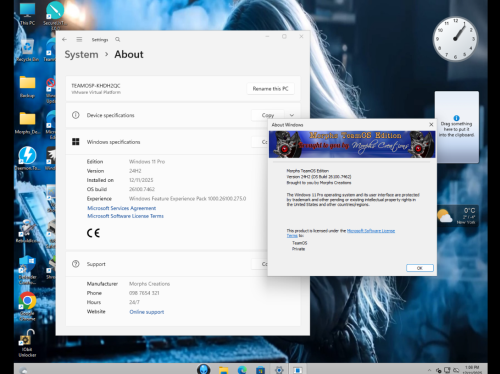Open the Recycle Bin icon

tap(27, 50)
